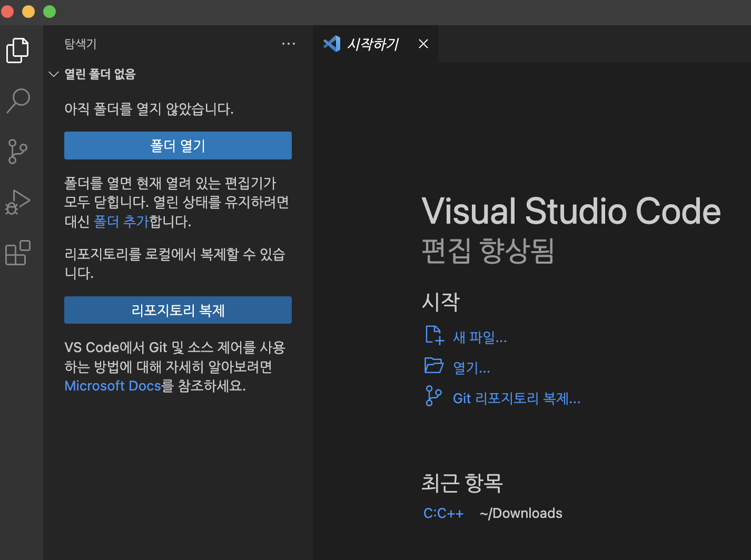Click the ~/Downloads path text
This screenshot has width=751, height=560.
(x=521, y=513)
